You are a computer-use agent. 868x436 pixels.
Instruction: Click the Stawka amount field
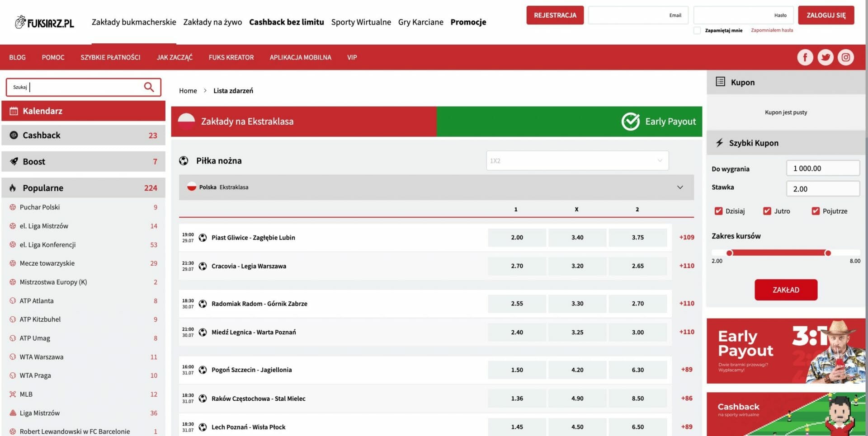[x=823, y=189]
